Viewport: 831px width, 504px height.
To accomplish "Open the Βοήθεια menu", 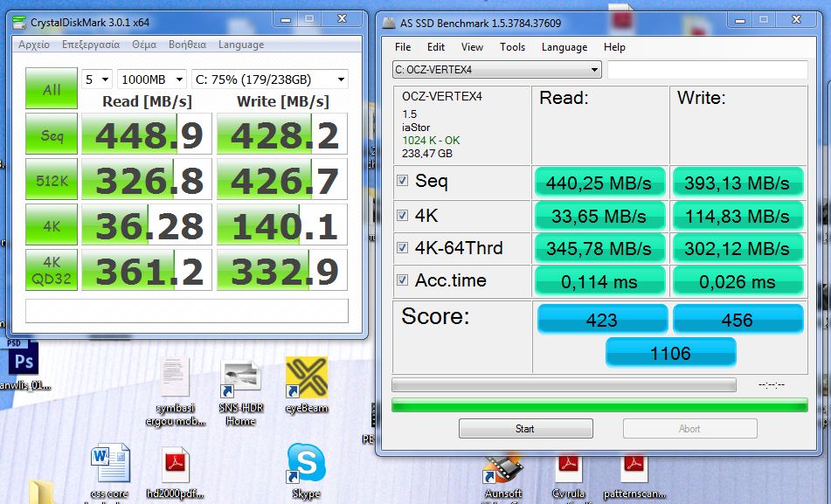I will pos(187,45).
